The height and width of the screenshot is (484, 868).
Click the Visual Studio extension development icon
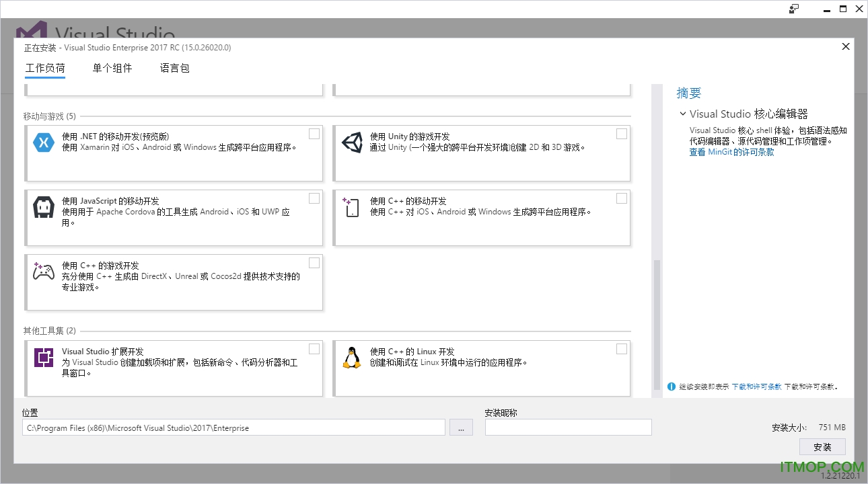tap(44, 358)
